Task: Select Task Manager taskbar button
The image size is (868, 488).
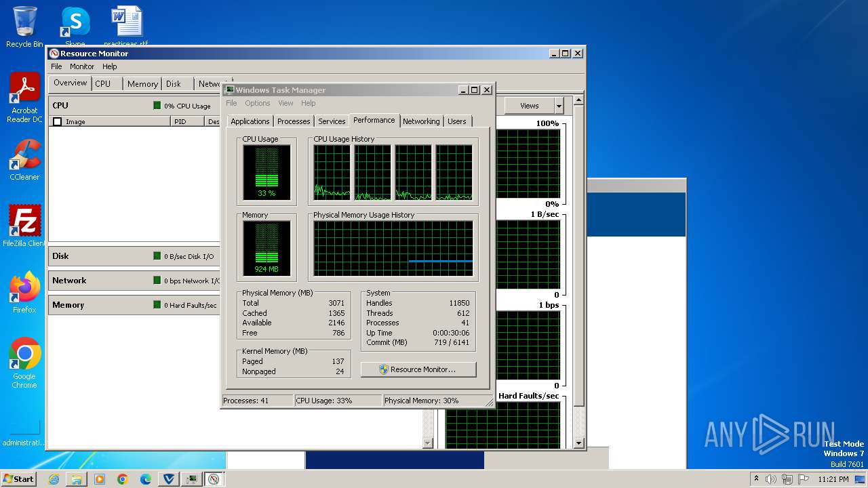Action: point(192,479)
